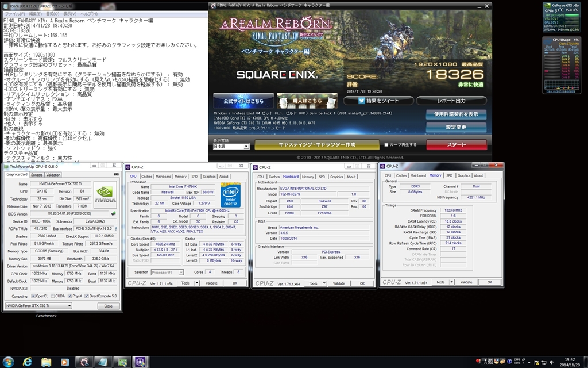Select the Notepad taskbar icon

[103, 362]
